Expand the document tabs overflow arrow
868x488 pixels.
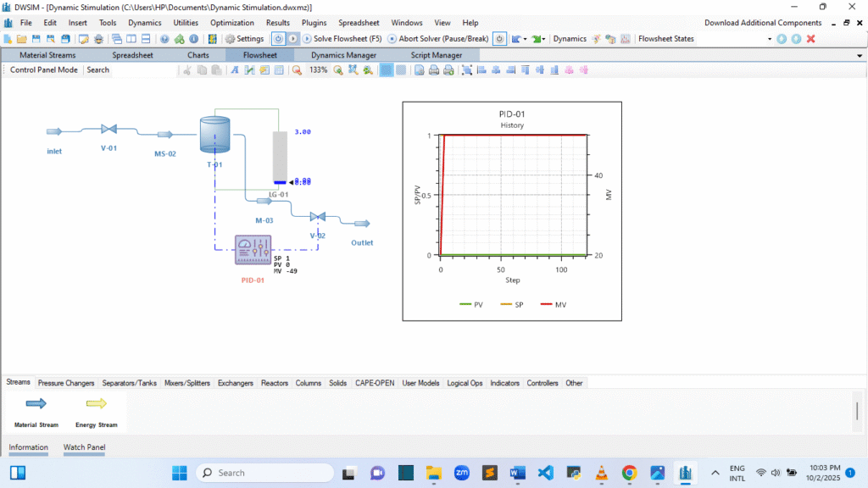click(860, 55)
